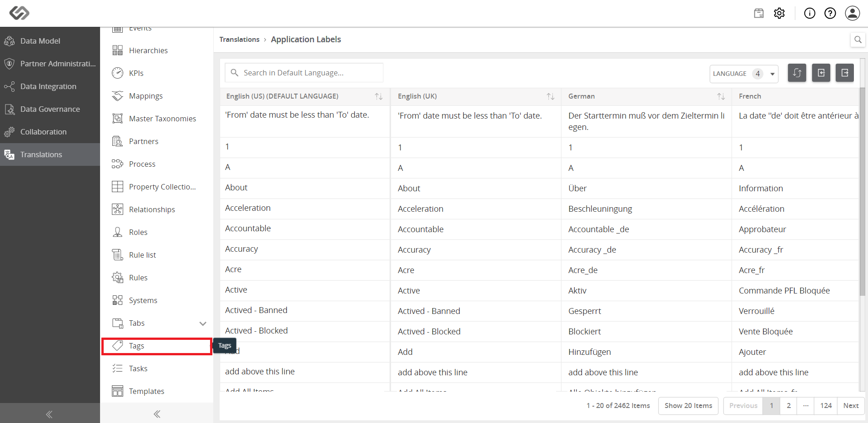The image size is (868, 423).
Task: Click the info circle icon
Action: coord(810,13)
